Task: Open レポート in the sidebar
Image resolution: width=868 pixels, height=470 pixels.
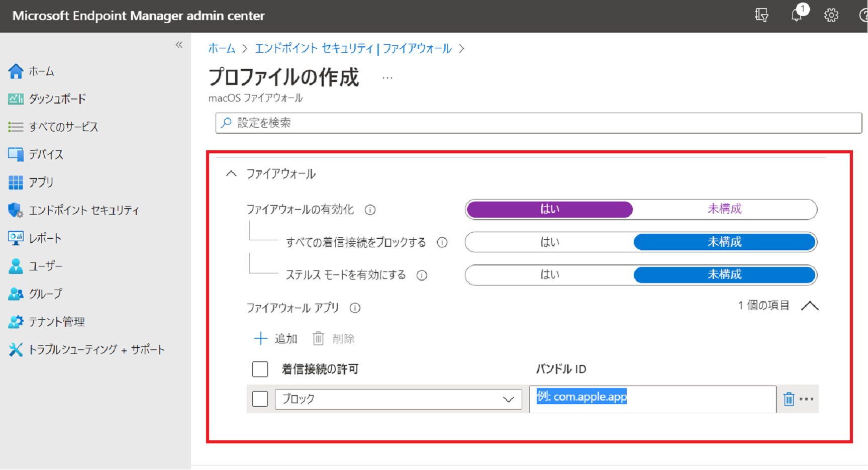Action: coord(45,238)
